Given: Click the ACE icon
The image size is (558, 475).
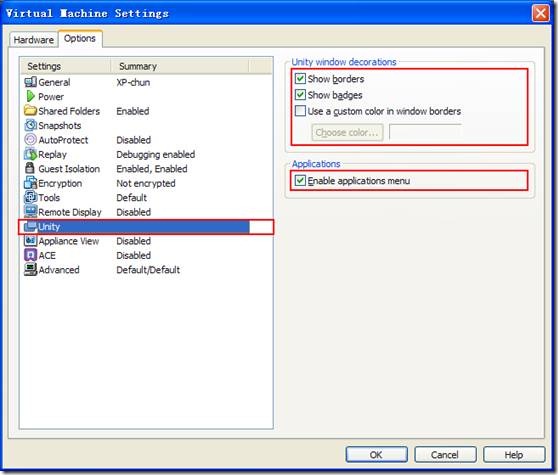Looking at the screenshot, I should (30, 255).
